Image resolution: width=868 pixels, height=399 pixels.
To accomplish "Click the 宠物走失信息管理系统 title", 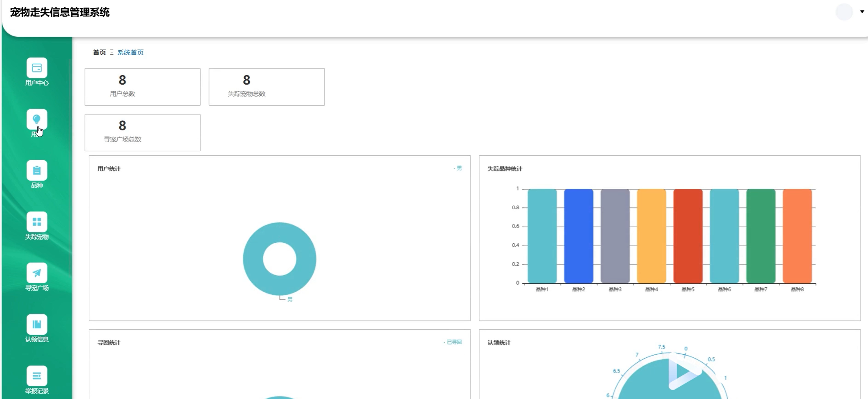I will point(60,12).
